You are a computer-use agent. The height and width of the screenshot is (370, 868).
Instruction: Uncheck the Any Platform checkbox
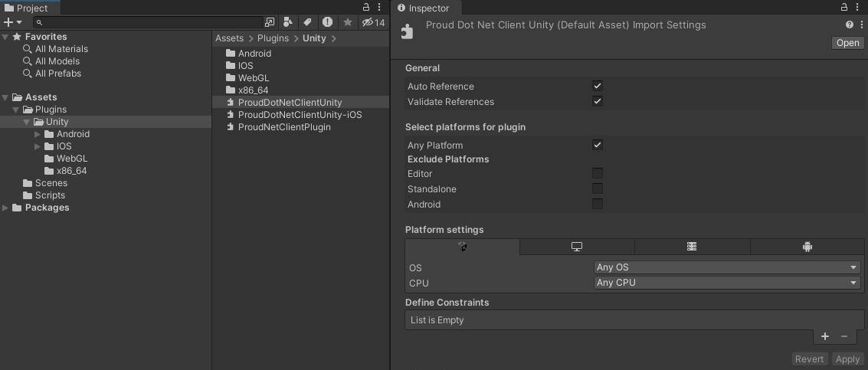coord(598,145)
